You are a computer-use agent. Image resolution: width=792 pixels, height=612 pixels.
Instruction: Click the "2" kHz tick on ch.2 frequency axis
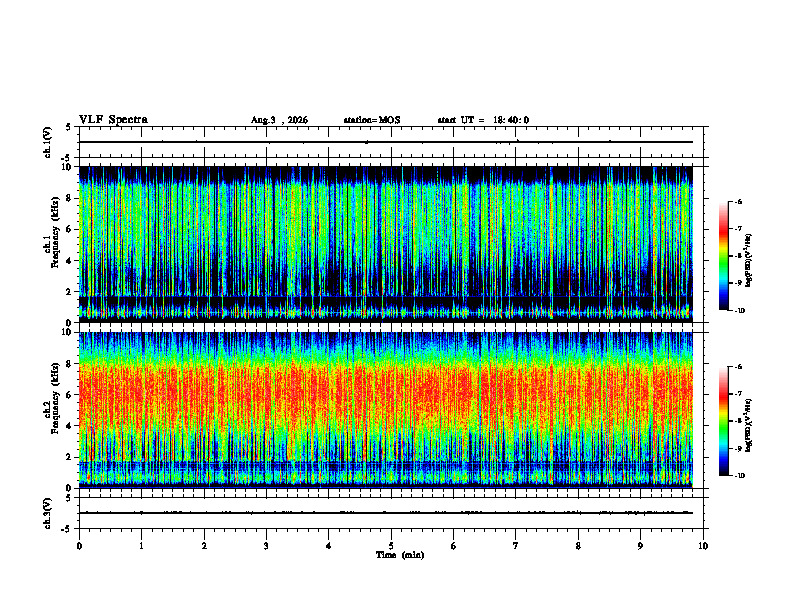[x=70, y=457]
